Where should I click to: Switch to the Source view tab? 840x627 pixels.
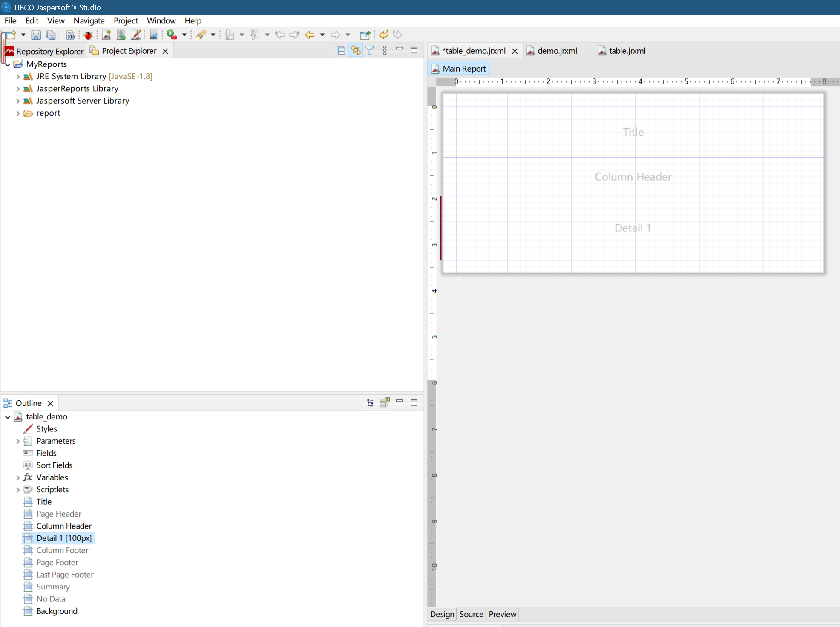click(471, 614)
